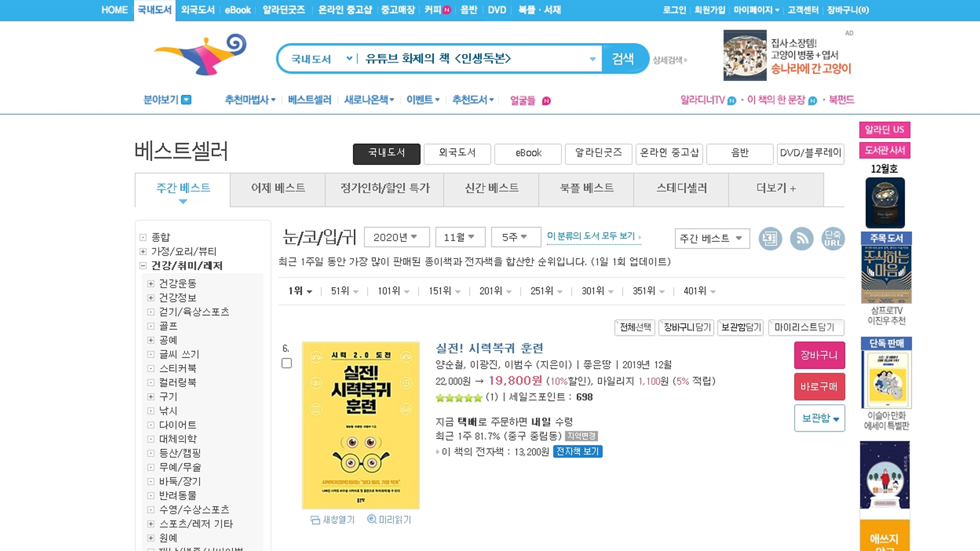980x551 pixels.
Task: Click the Aladin lamp logo
Action: (201, 55)
